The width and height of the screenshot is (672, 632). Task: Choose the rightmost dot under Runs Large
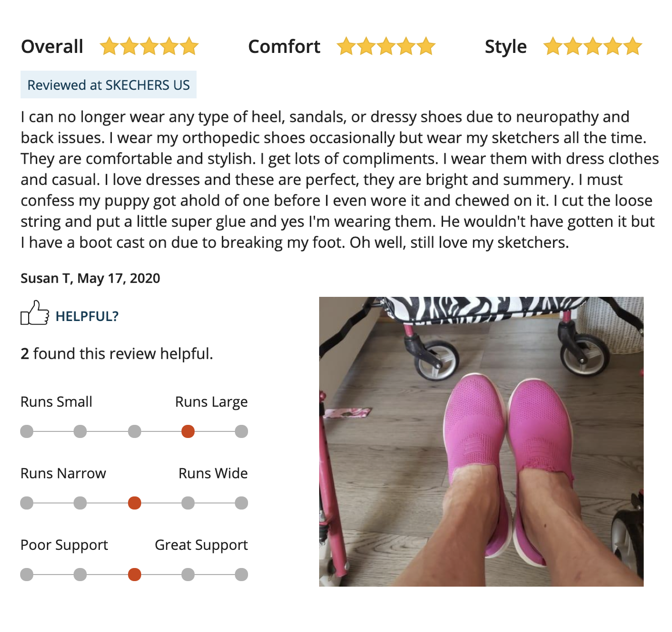point(241,431)
